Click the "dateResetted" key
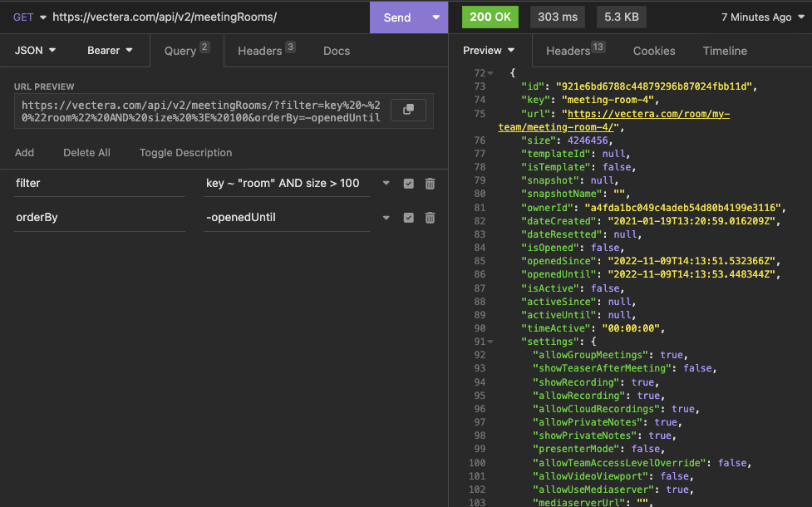This screenshot has width=812, height=507. point(561,234)
